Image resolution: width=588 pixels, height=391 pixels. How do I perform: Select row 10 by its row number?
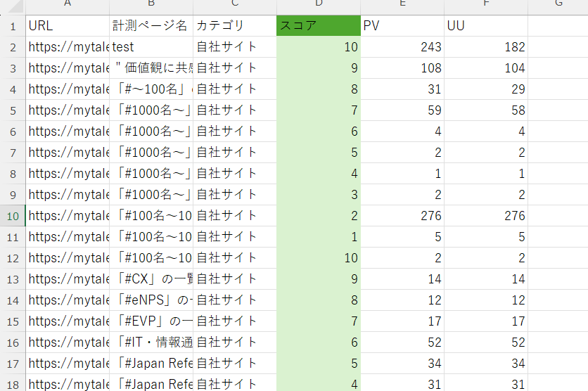(13, 216)
